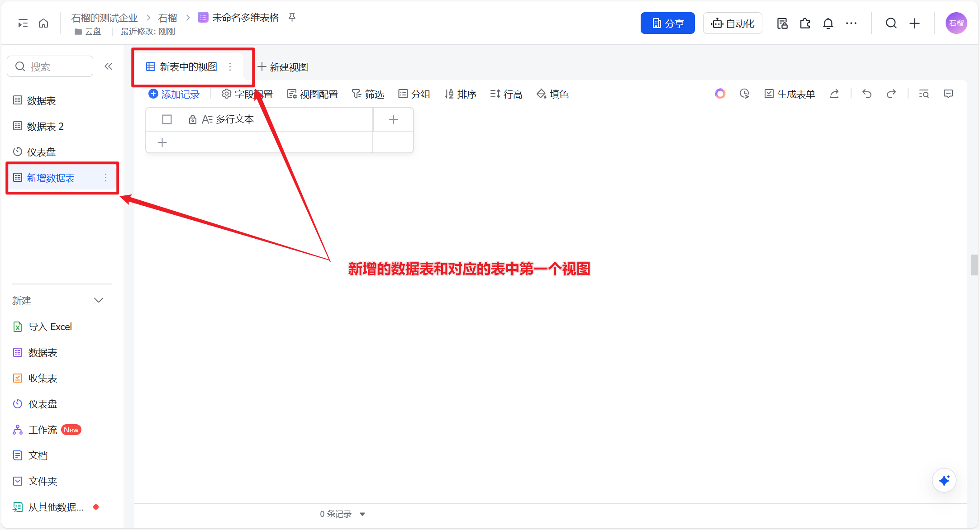Collapse the 新建 section chevron
The height and width of the screenshot is (530, 980).
[x=99, y=300]
